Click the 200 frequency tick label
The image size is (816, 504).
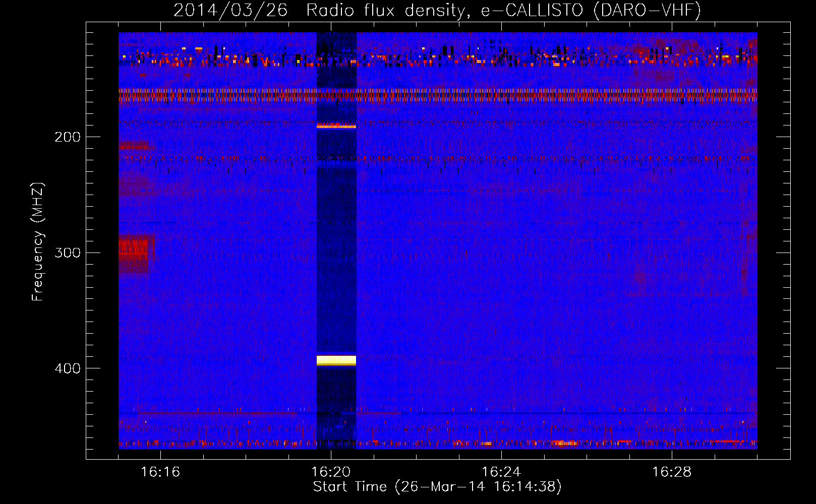pos(68,137)
